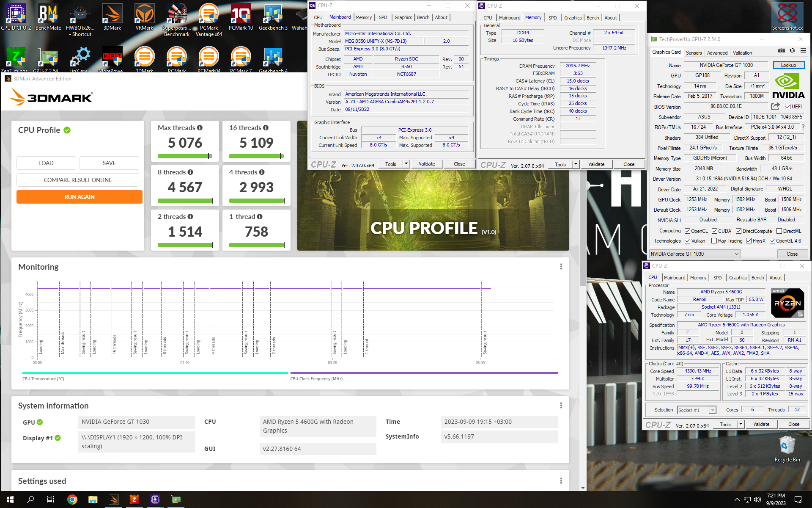This screenshot has height=508, width=812.
Task: Show 8 threads info icon
Action: point(190,172)
